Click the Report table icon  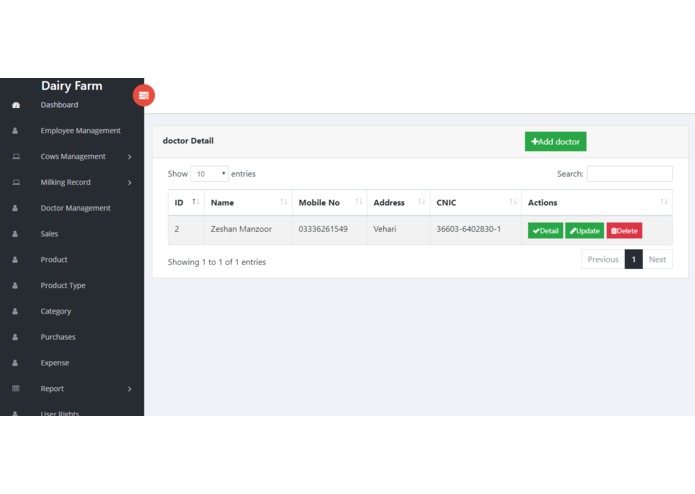(x=16, y=389)
